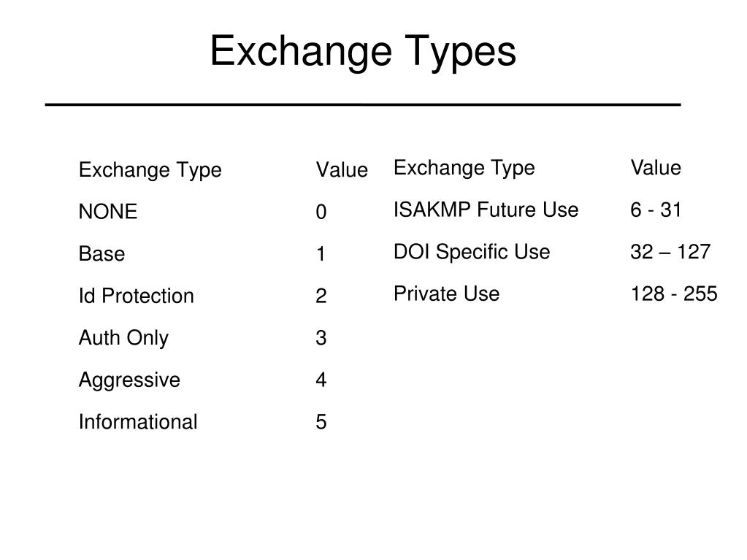Viewport: 747px width, 560px height.
Task: Select the DOI Specific Use text
Action: tap(472, 252)
